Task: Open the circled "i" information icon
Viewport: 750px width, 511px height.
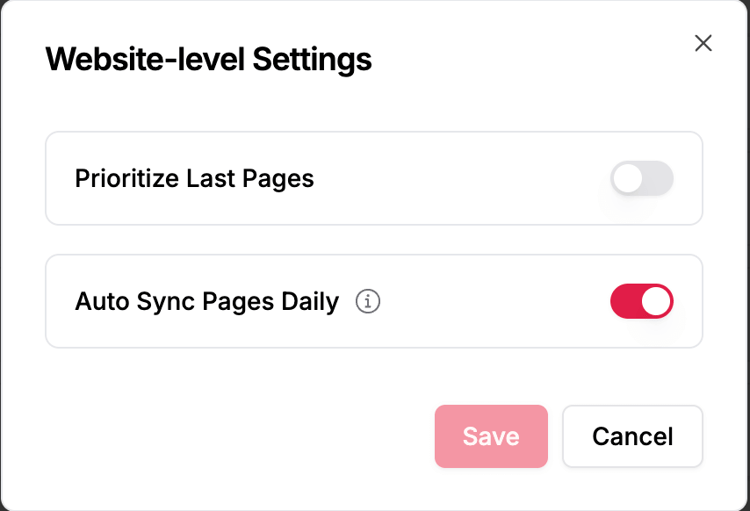Action: click(368, 301)
